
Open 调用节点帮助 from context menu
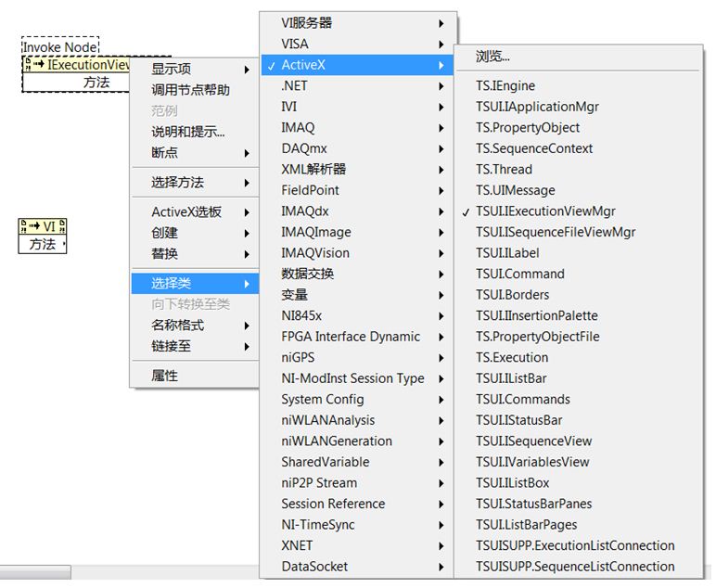tap(190, 90)
